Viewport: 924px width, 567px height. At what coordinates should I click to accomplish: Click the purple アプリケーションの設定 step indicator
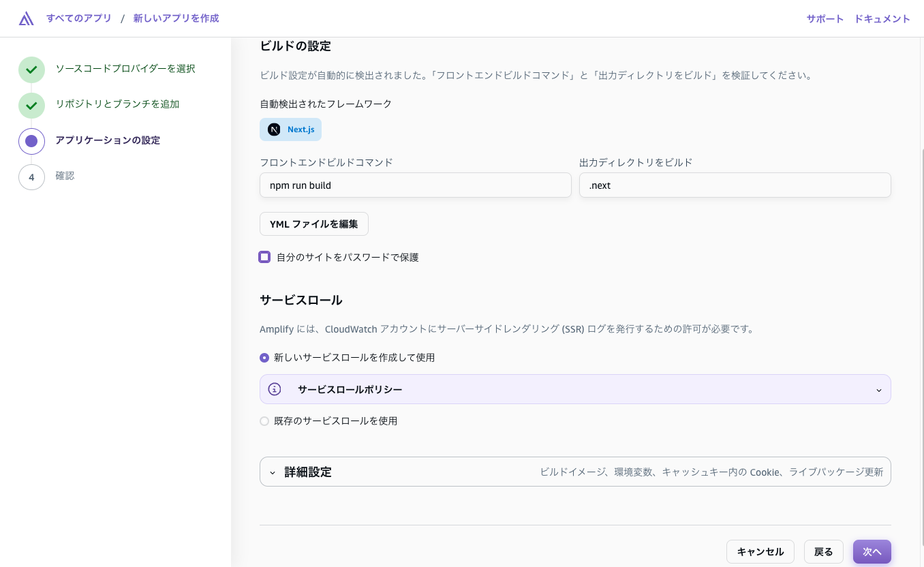click(x=31, y=141)
